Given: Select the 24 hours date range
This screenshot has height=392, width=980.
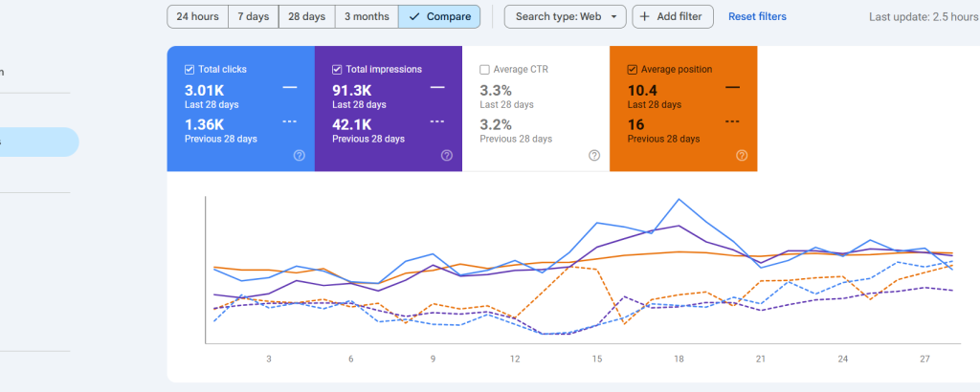Looking at the screenshot, I should point(198,16).
